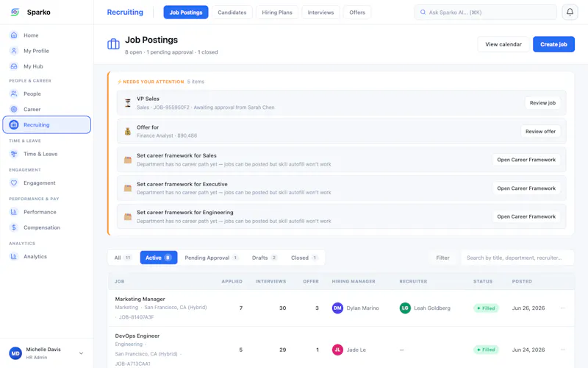The width and height of the screenshot is (588, 368).
Task: Focus the Ask Sparko AI search field
Action: point(485,13)
